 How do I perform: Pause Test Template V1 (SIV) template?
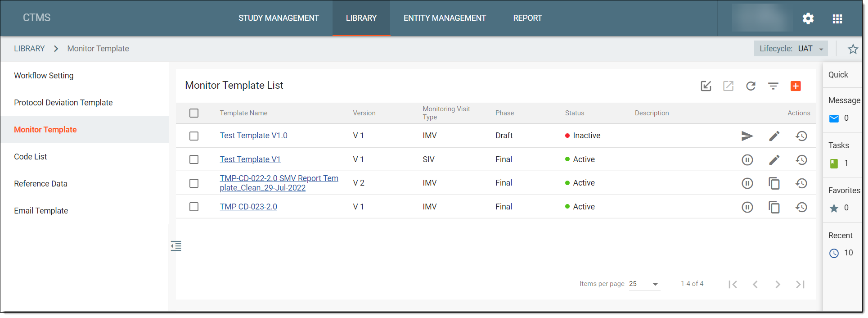(747, 160)
